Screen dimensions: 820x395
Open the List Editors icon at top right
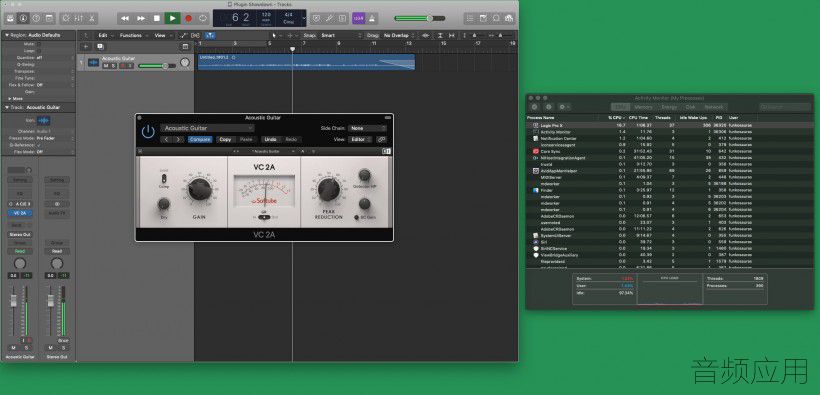[470, 18]
